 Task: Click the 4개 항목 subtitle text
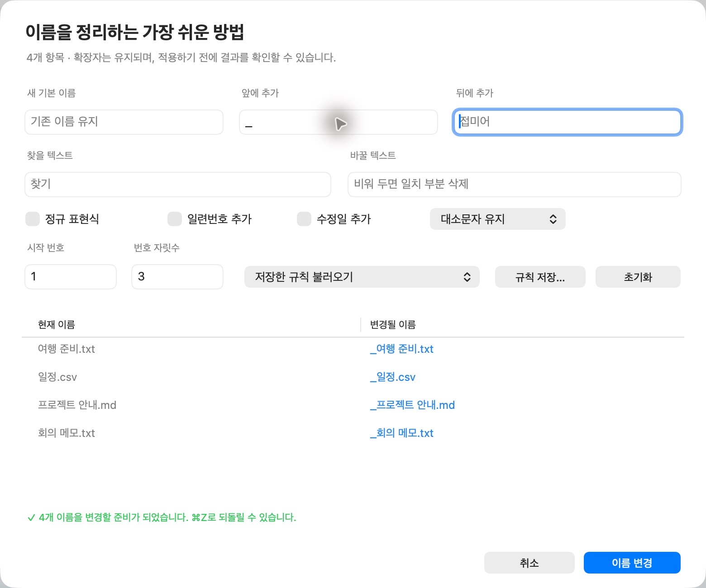pos(181,57)
